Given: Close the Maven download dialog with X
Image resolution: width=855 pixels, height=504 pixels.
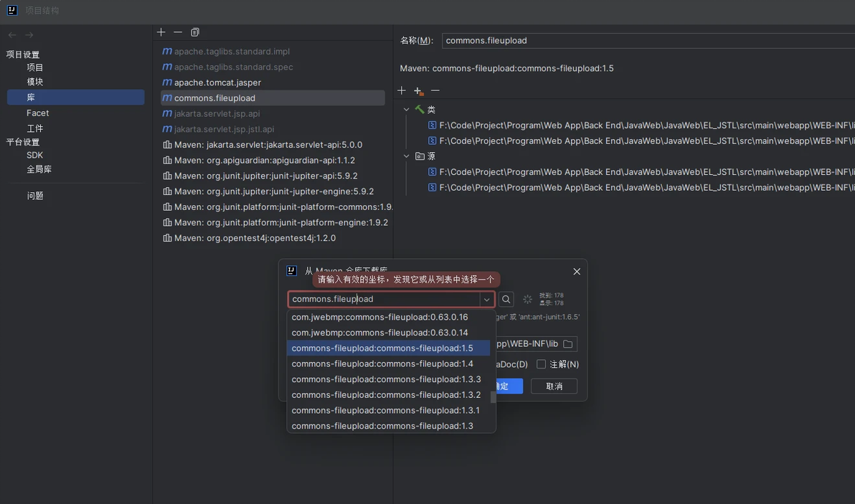Looking at the screenshot, I should [x=577, y=271].
